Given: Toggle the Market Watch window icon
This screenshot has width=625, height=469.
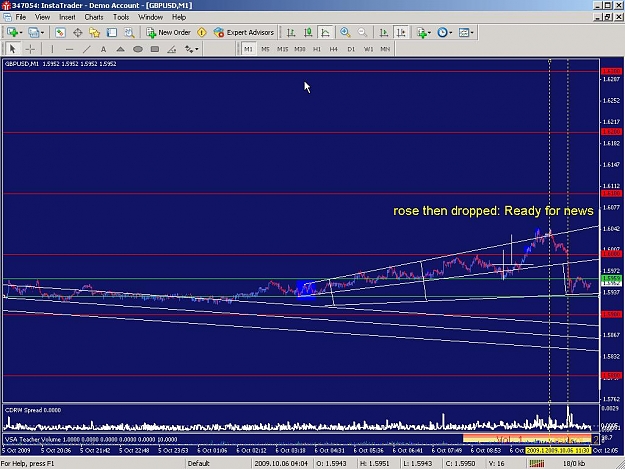Looking at the screenshot, I should [x=60, y=32].
